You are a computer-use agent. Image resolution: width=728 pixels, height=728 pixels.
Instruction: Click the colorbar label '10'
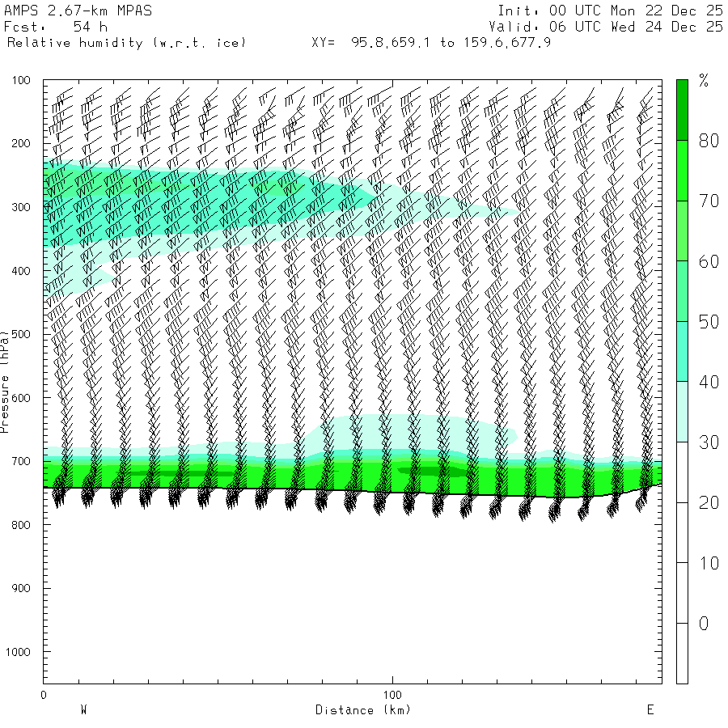pos(709,563)
